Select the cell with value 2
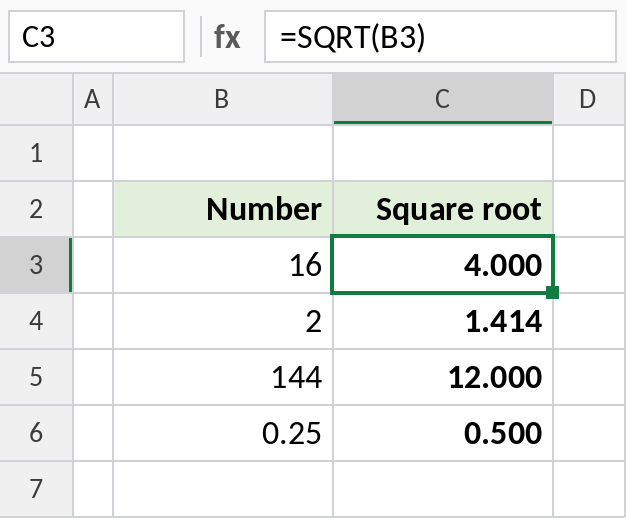Viewport: 626px width, 518px height. pyautogui.click(x=223, y=321)
